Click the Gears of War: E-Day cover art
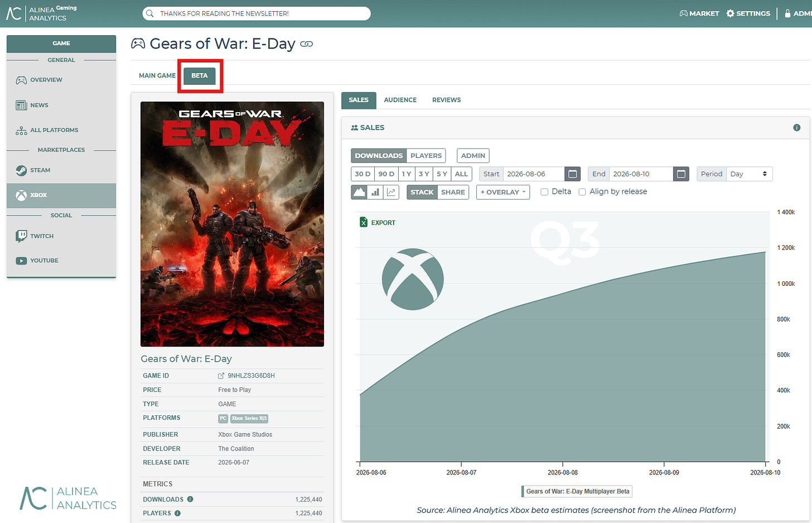The height and width of the screenshot is (523, 812). (x=232, y=224)
